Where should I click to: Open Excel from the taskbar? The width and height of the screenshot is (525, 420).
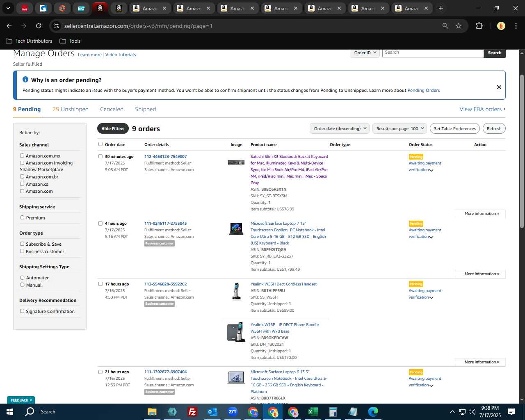coord(313,412)
